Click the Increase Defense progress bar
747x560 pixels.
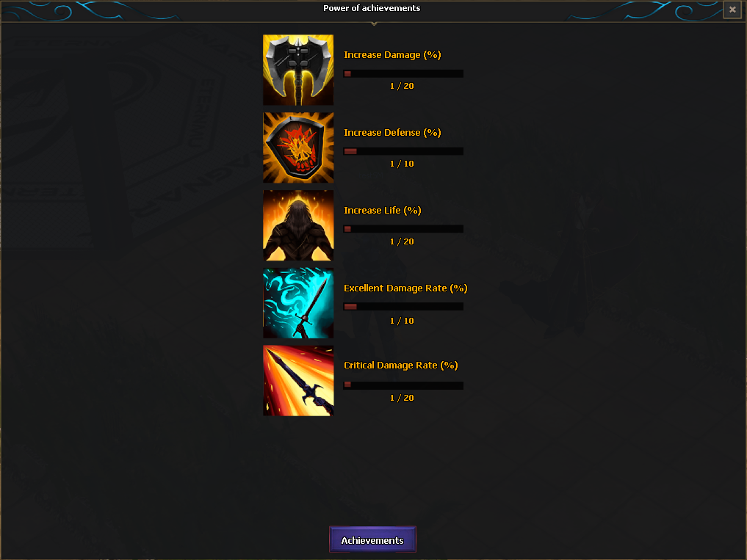[403, 151]
